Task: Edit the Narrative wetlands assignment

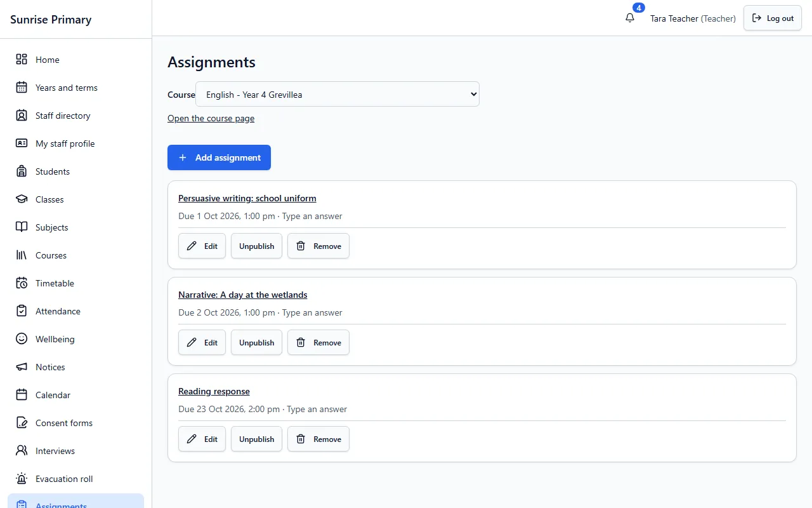Action: [x=202, y=342]
